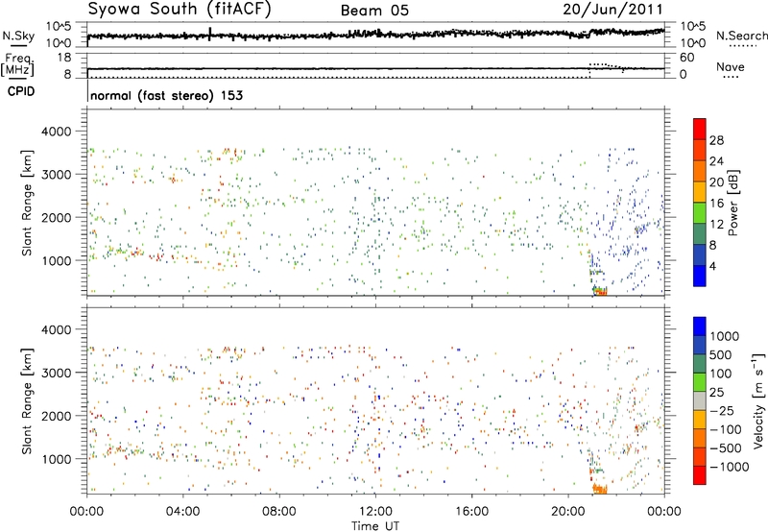
Task: Click the 'Syowa South (fitACF)' title
Action: coord(180,10)
